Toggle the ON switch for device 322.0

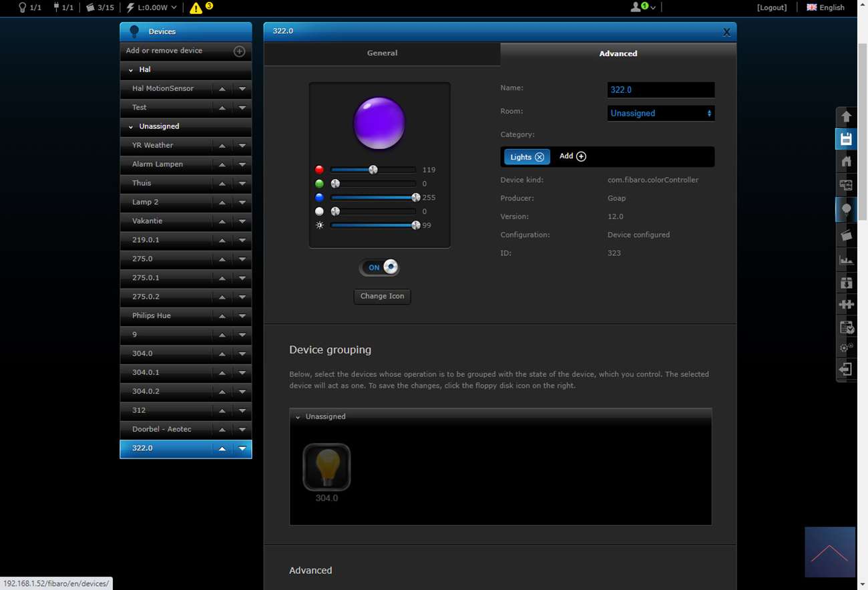click(380, 267)
